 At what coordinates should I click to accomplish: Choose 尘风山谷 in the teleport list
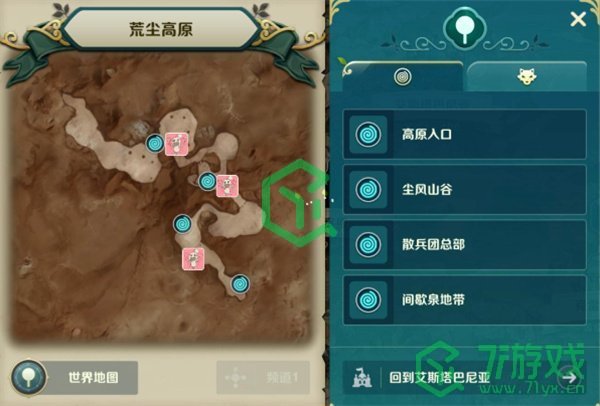point(465,189)
